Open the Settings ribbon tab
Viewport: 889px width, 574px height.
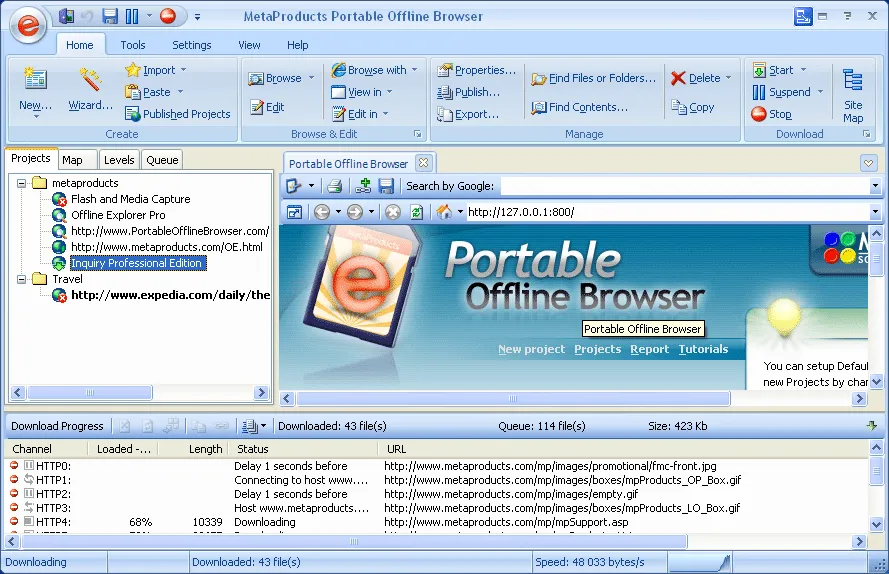coord(192,45)
